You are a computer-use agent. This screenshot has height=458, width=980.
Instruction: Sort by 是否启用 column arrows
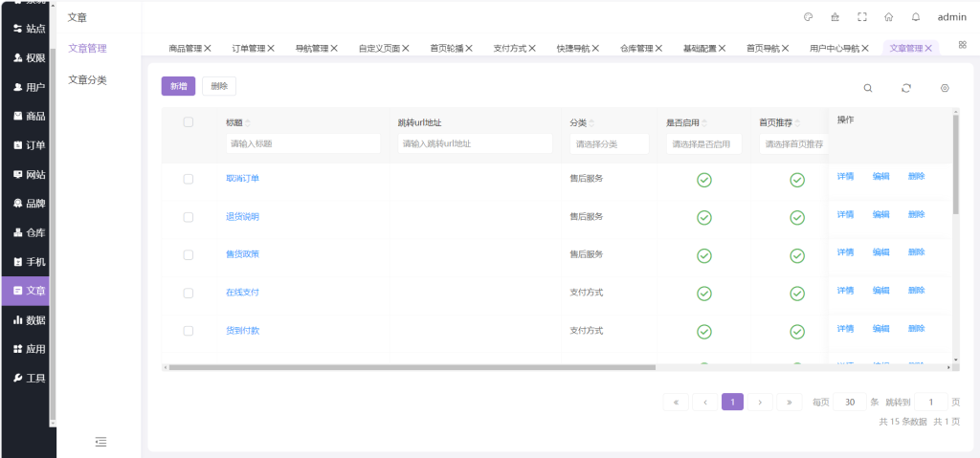[x=704, y=122]
